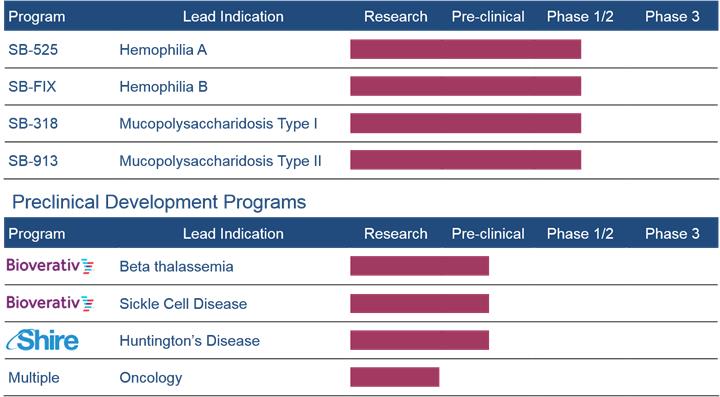
Task: Click the Hemophilia B progress bar
Action: click(466, 86)
